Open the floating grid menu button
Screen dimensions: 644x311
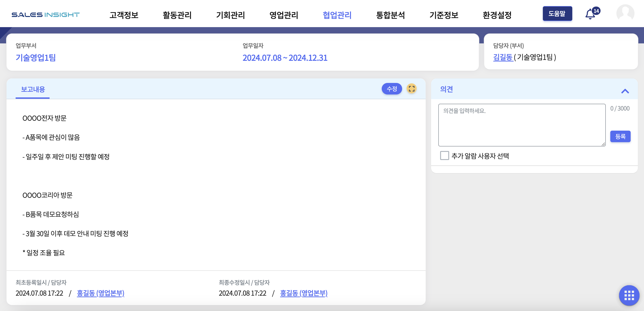click(629, 295)
